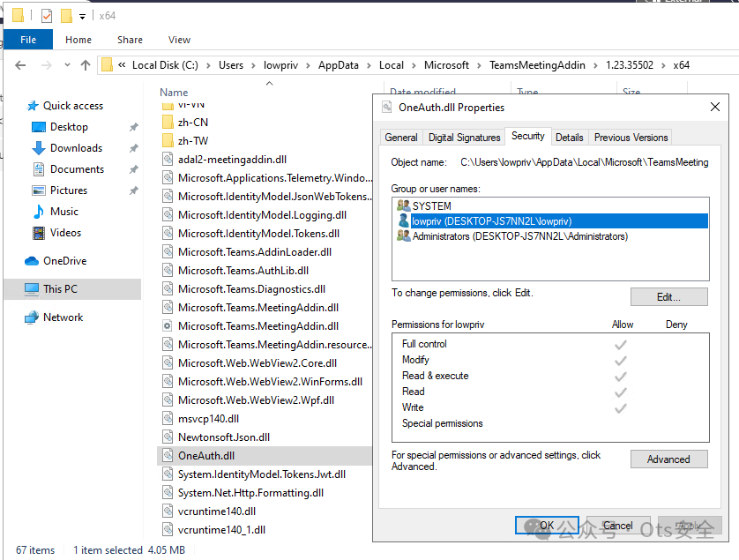The width and height of the screenshot is (739, 560).
Task: Switch to the General tab in Properties
Action: point(401,138)
